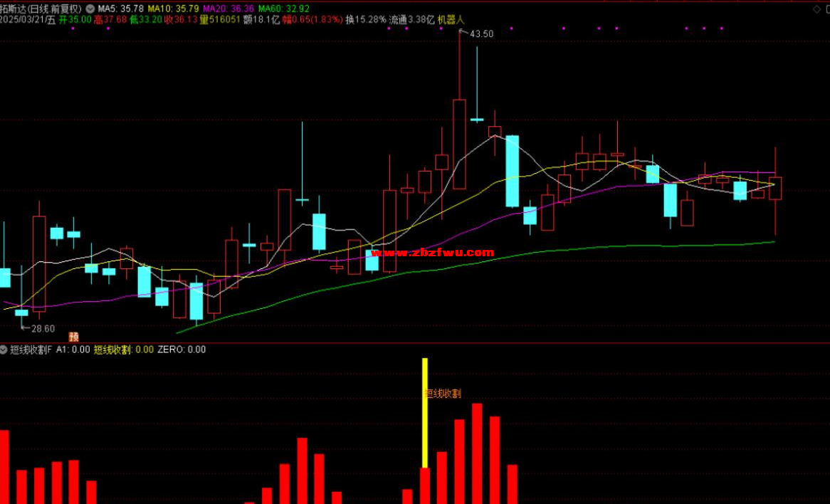Click the 拓斯达(日线.前复权) chart title
Viewport: 830px width, 504px height.
[x=41, y=9]
